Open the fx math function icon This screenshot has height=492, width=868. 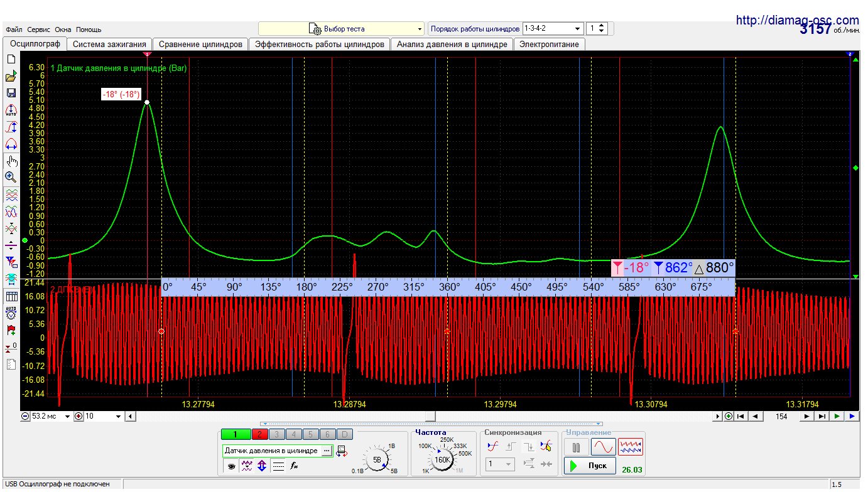(293, 466)
